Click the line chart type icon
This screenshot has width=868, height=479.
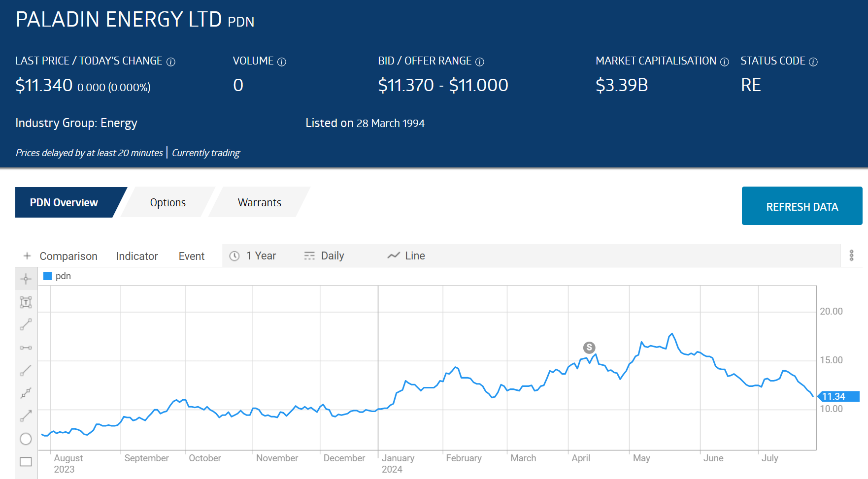[393, 255]
